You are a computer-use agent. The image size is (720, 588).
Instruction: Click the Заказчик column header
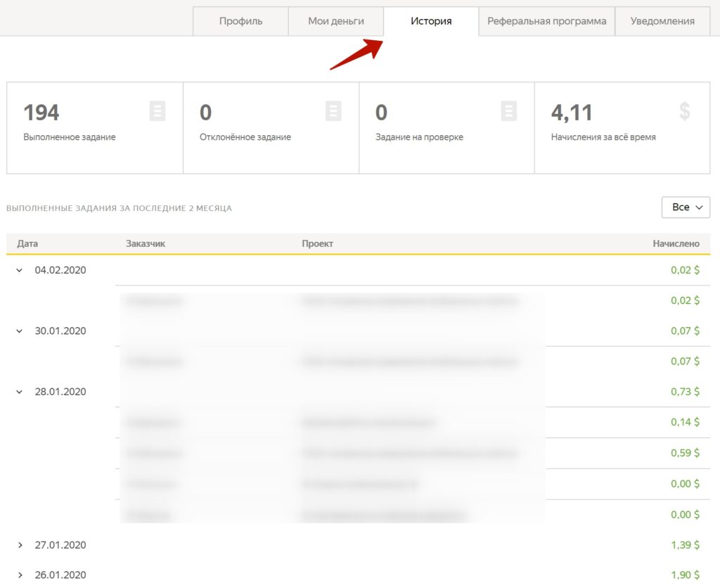click(x=146, y=243)
